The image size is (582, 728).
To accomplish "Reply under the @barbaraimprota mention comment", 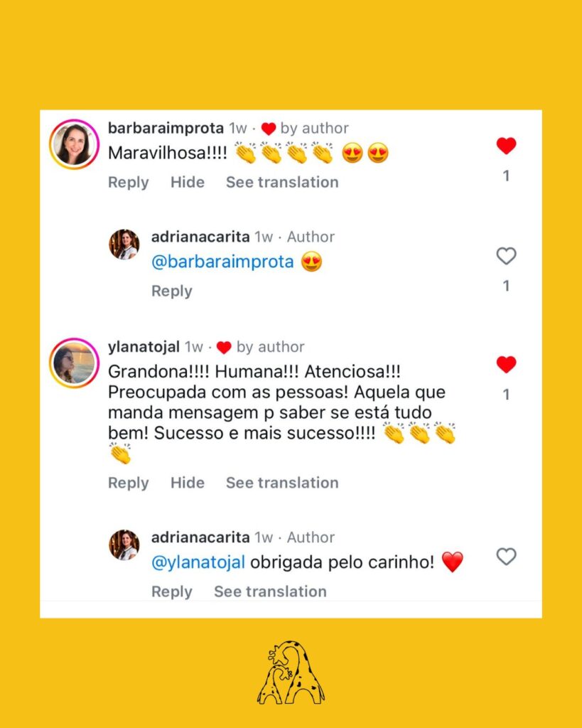I will click(172, 291).
